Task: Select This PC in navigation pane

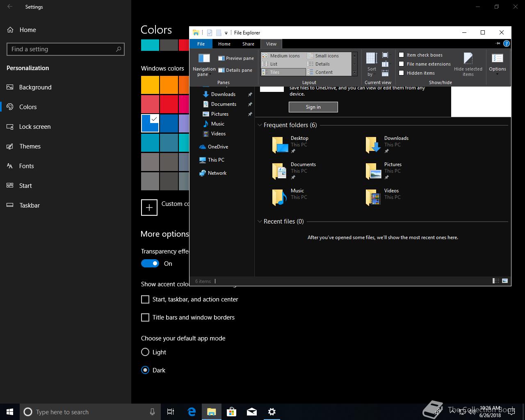Action: pos(212,160)
